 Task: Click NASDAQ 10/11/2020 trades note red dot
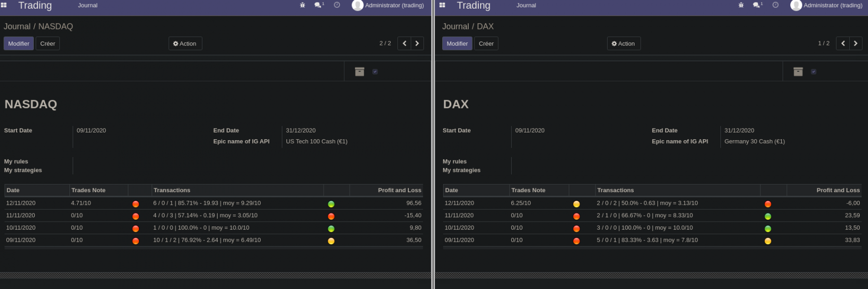pyautogui.click(x=136, y=228)
